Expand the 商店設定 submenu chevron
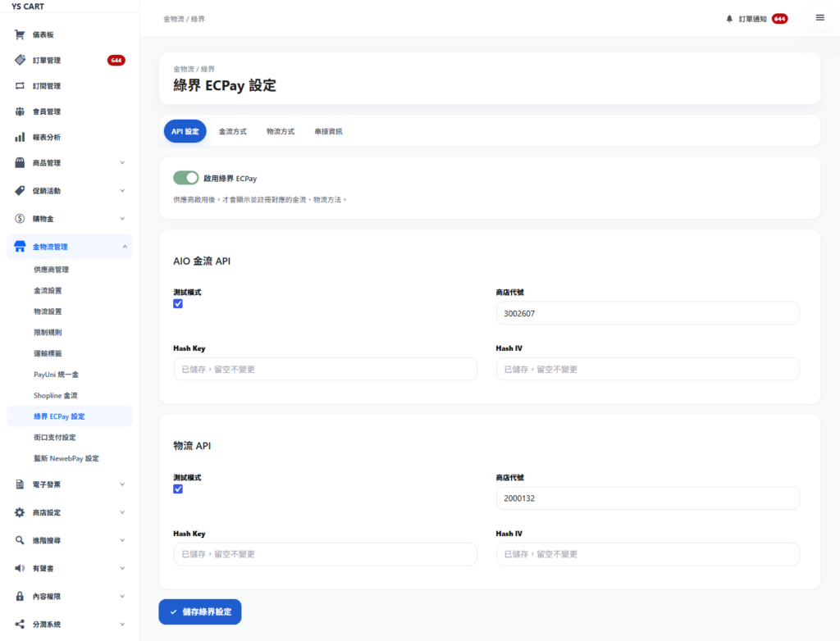This screenshot has height=641, width=840. 122,512
